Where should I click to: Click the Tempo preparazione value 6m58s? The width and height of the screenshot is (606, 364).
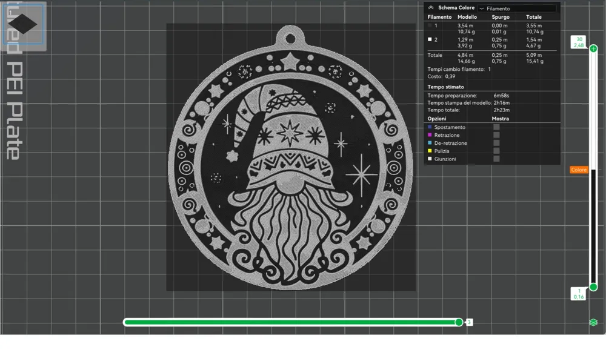[501, 96]
